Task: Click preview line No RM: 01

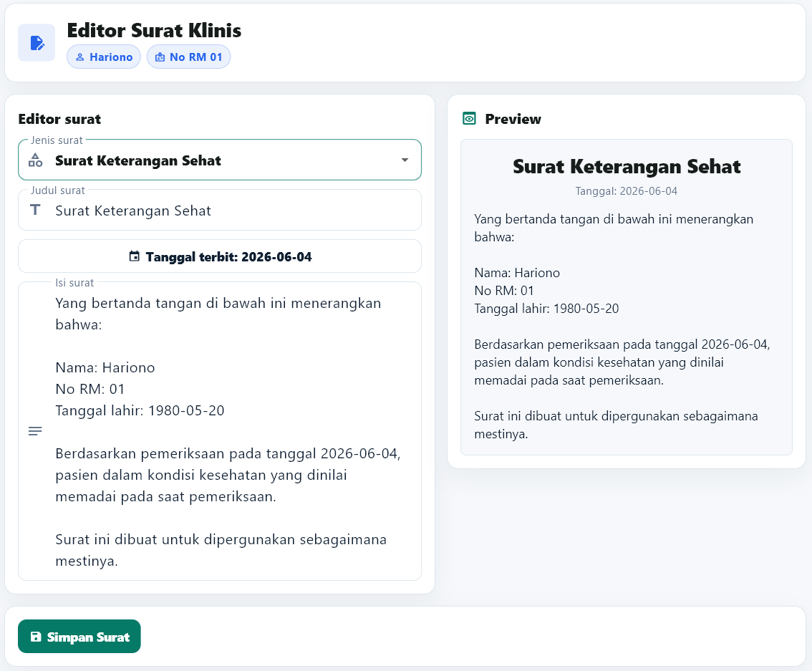Action: (x=504, y=291)
